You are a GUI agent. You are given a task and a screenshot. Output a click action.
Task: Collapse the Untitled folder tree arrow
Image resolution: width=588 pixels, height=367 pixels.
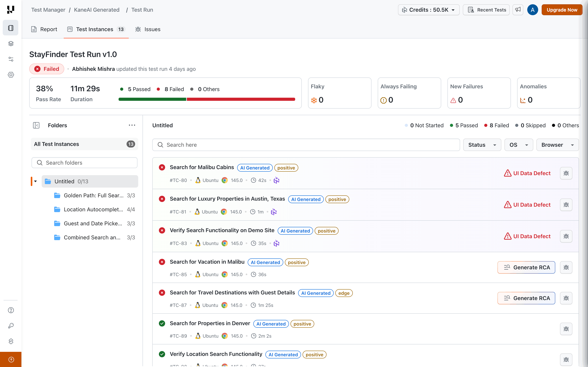35,181
